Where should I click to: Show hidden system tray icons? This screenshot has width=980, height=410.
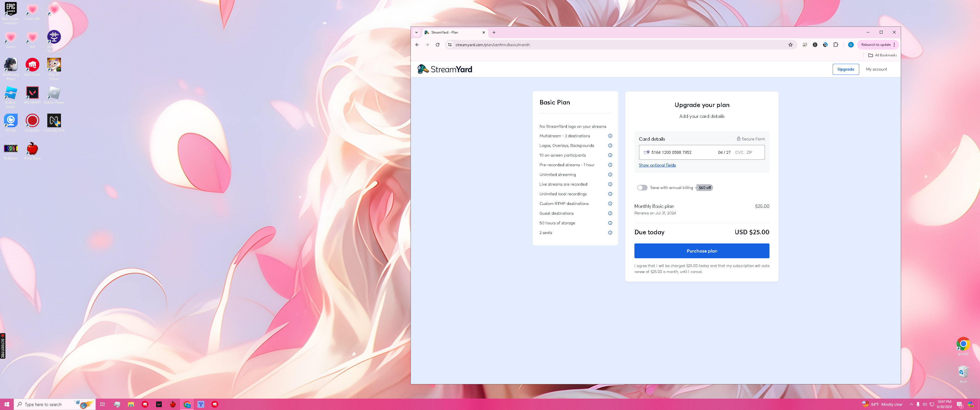point(911,404)
